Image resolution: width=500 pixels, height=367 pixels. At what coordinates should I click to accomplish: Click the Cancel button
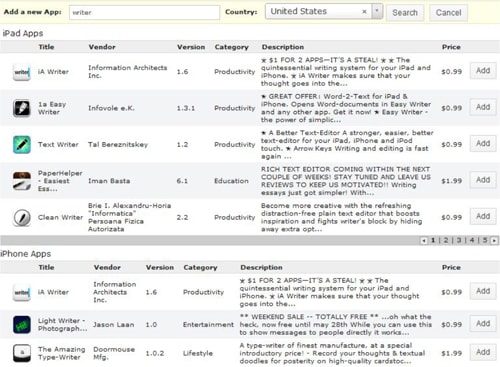tap(448, 13)
